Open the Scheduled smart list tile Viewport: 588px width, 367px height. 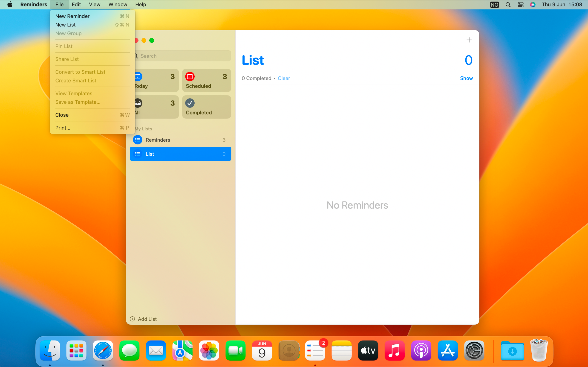(x=206, y=80)
